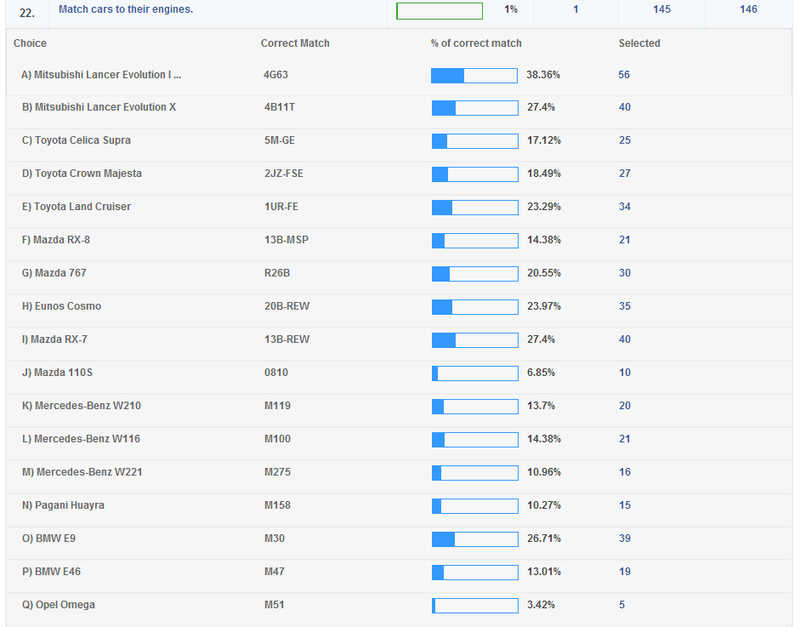Image resolution: width=800 pixels, height=627 pixels.
Task: Click engine code 5M-GE
Action: (x=279, y=140)
